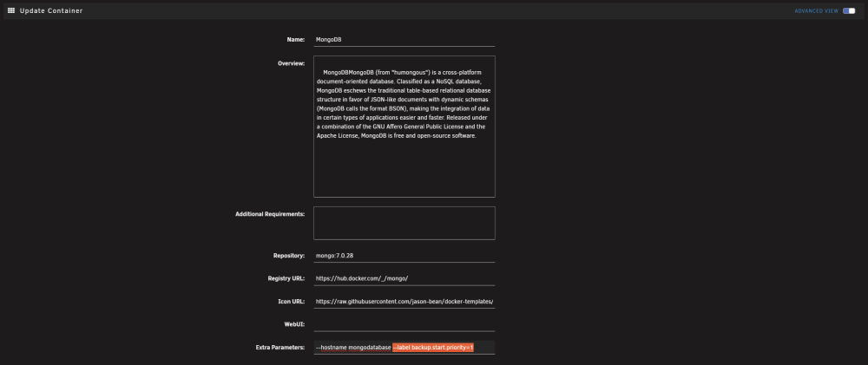Click the 'Additional Requirements:' label
This screenshot has width=868, height=365.
[270, 214]
